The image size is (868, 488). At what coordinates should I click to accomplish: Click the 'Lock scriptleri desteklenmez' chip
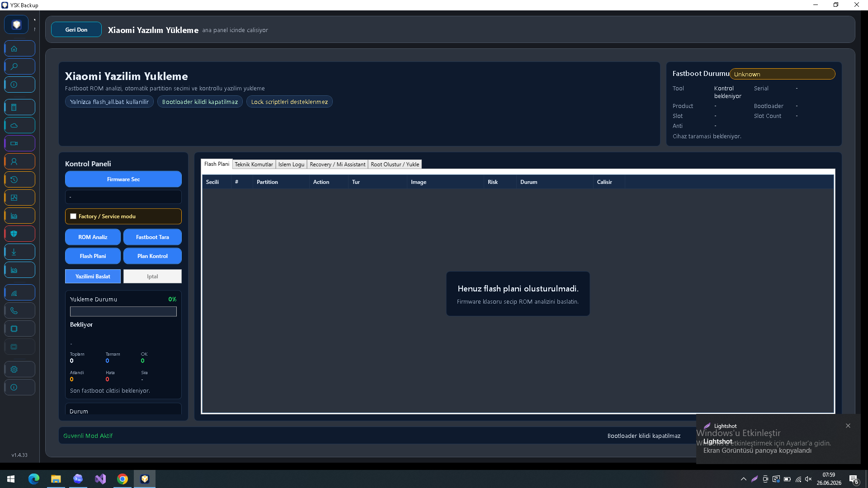click(x=289, y=102)
